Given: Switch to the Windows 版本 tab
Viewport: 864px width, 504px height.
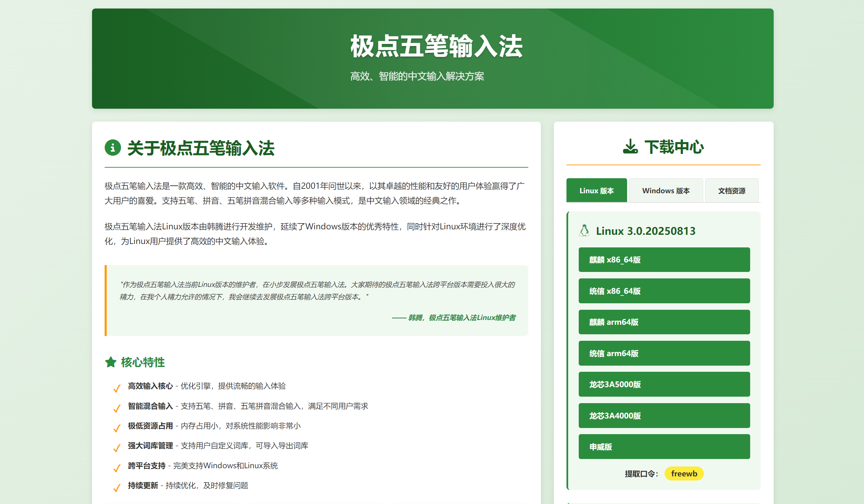Looking at the screenshot, I should click(666, 190).
